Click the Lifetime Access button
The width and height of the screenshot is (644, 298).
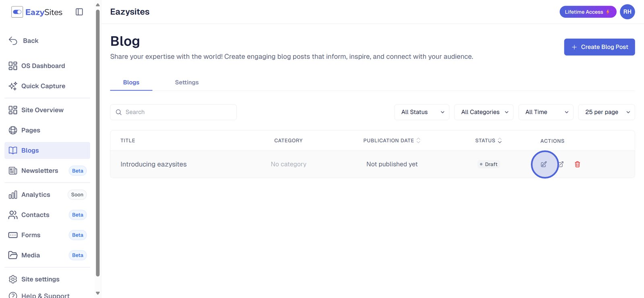click(x=587, y=12)
